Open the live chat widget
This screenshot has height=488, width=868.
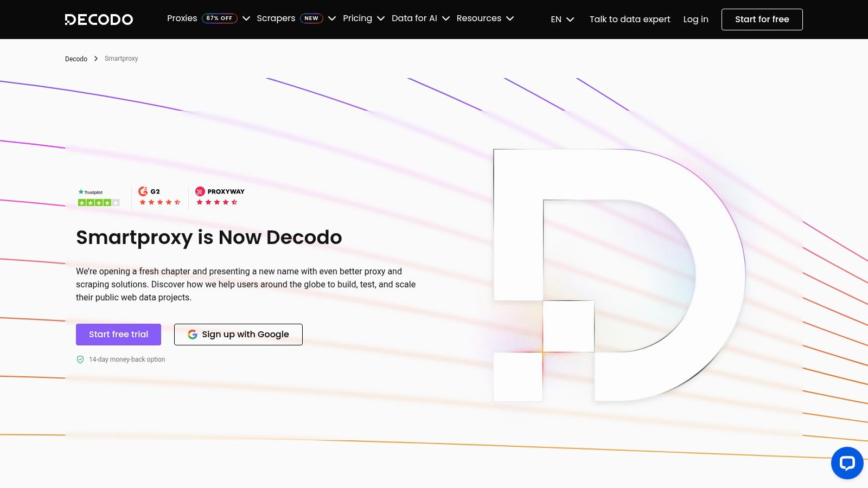coord(846,463)
